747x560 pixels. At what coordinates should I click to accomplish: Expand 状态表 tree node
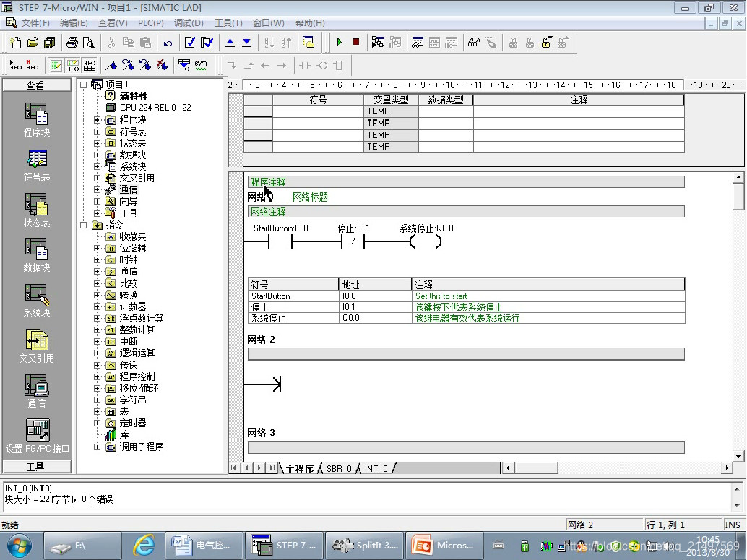coord(98,143)
